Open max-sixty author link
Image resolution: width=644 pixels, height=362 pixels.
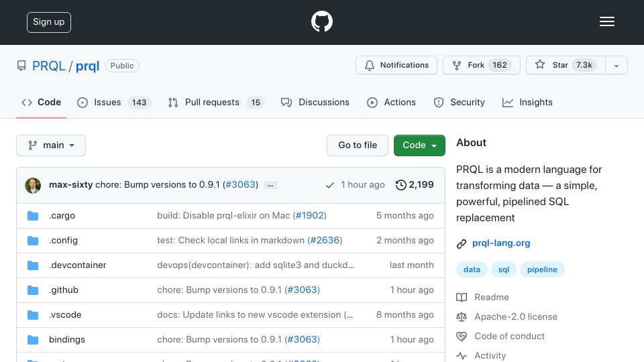[x=70, y=185]
